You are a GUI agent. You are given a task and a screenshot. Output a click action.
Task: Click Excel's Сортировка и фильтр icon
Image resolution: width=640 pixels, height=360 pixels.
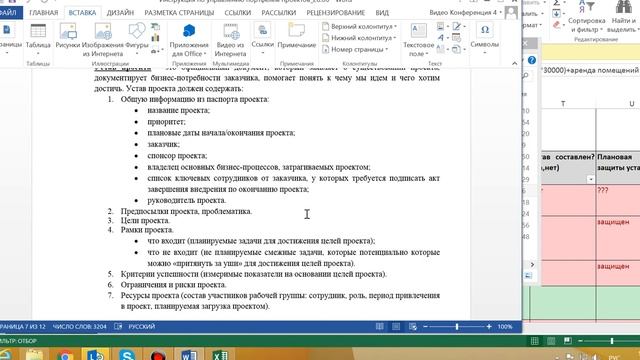[x=587, y=17]
